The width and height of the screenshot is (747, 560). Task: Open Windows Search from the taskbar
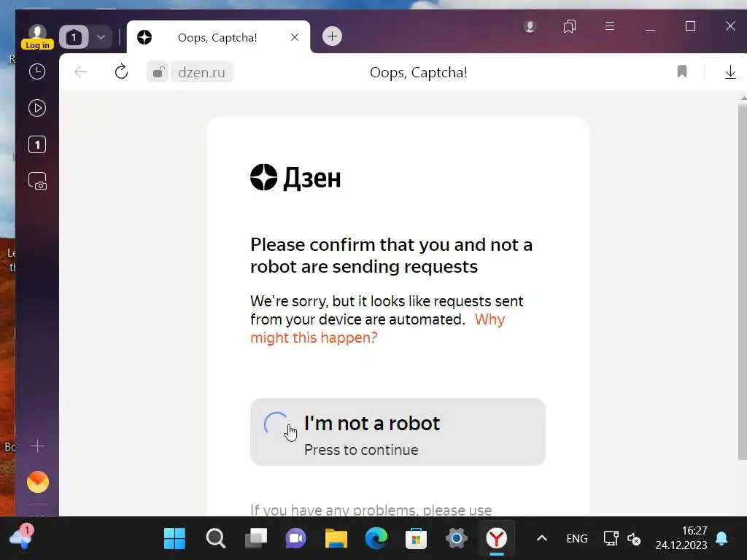tap(215, 539)
